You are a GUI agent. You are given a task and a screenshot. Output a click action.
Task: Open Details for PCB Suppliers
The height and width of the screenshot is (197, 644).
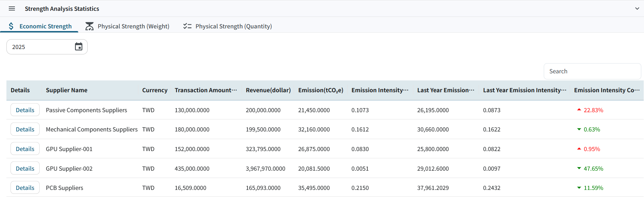(25, 188)
